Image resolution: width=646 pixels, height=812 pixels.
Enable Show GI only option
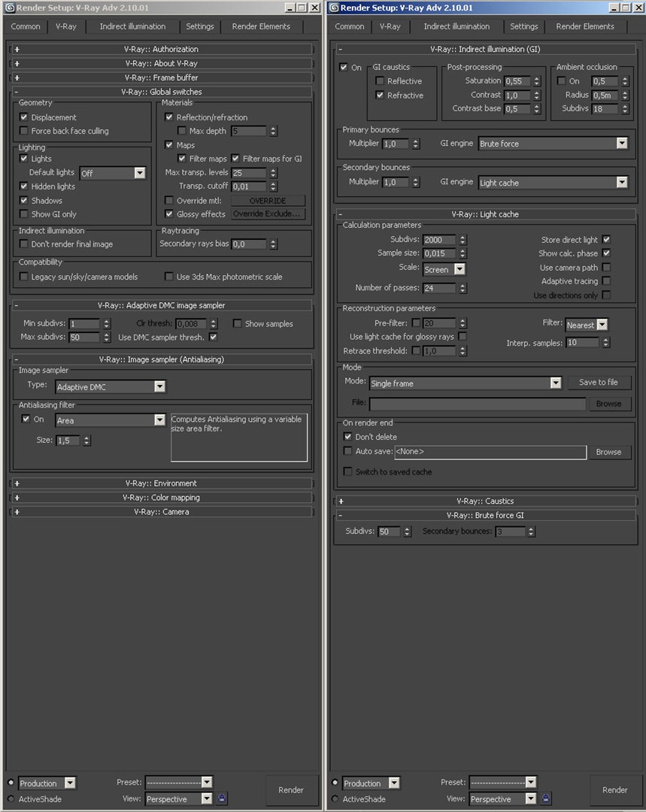(x=24, y=214)
